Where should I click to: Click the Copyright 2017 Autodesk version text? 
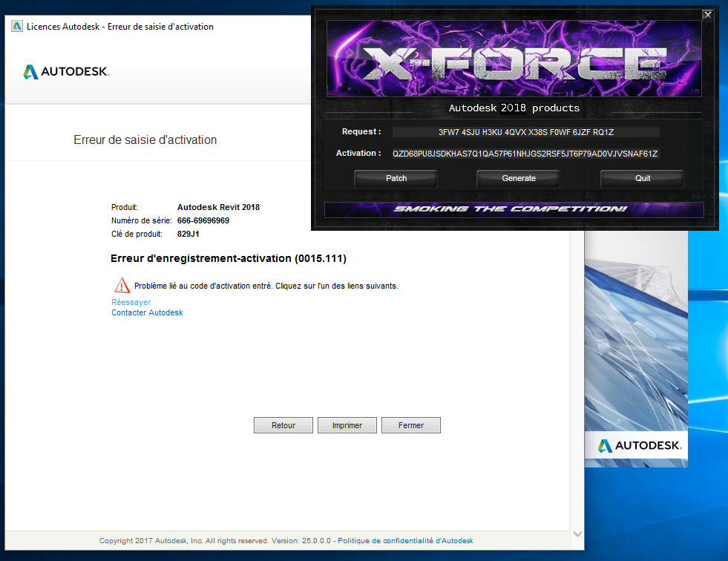click(215, 540)
